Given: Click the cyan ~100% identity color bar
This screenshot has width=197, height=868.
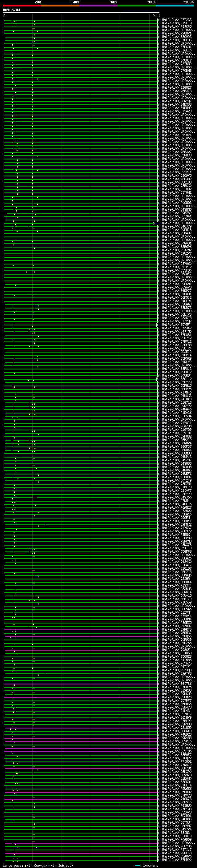Looking at the screenshot, I should 175,6.
